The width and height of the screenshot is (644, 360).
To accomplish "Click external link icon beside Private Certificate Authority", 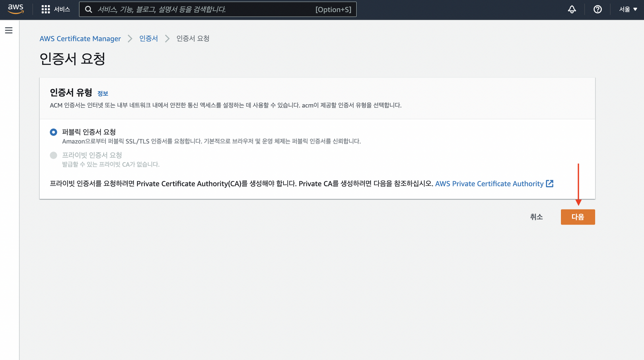I will [550, 184].
